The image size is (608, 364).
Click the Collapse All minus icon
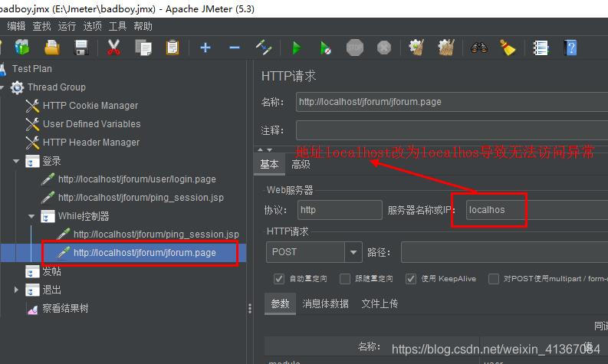click(235, 48)
